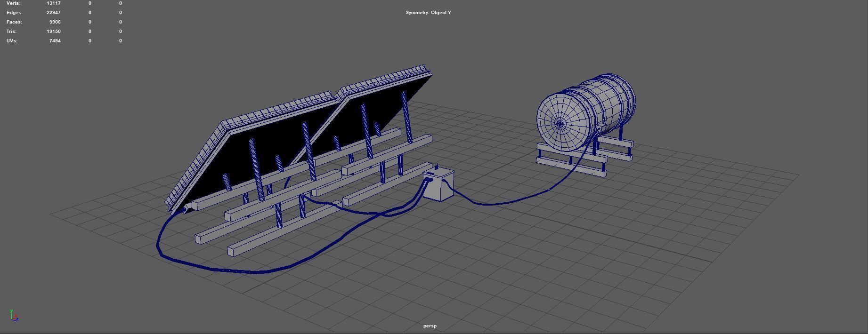Click the UV count value 7494
Screen dimensions: 868x334
55,41
